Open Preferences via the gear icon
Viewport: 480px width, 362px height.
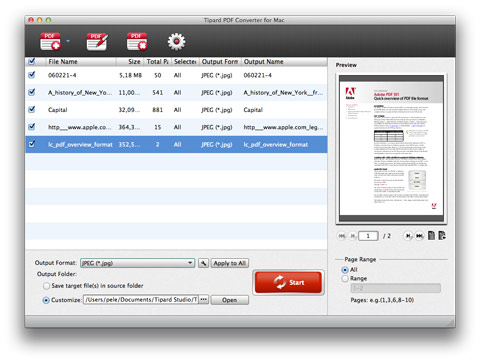[x=176, y=42]
